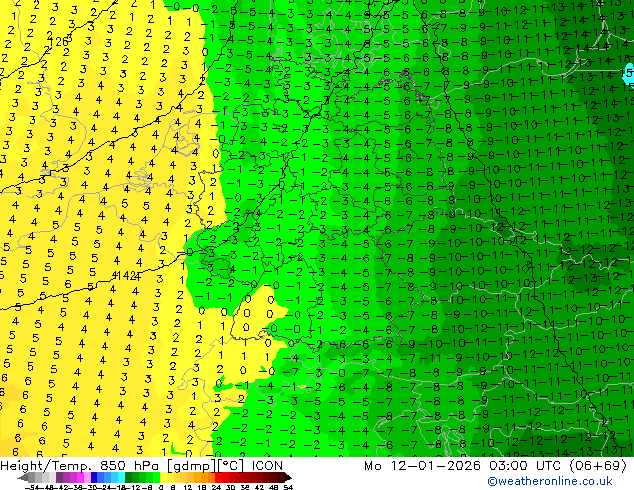Click the yellow legend segment right of 0
Screen dimensions: 634x490
(163, 477)
